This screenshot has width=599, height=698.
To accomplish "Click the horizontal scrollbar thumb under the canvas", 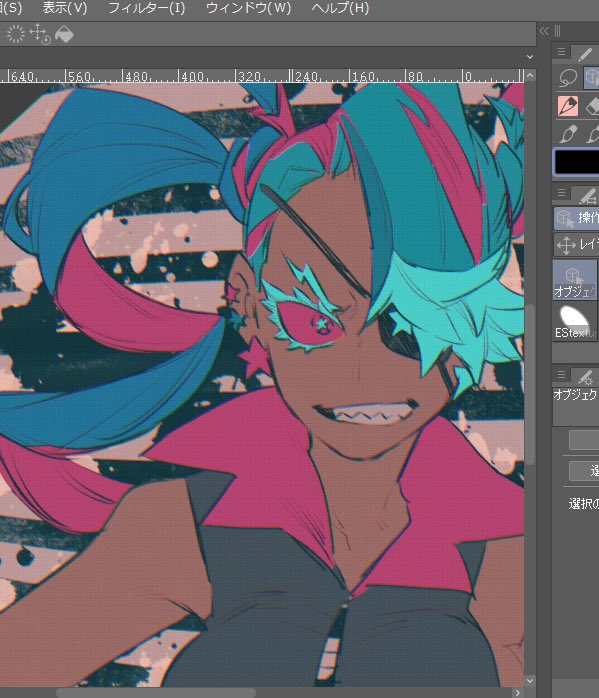I will tap(156, 693).
